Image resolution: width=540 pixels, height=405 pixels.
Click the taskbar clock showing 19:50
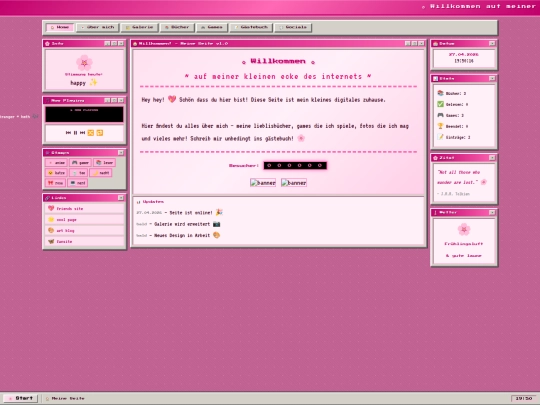[x=523, y=398]
